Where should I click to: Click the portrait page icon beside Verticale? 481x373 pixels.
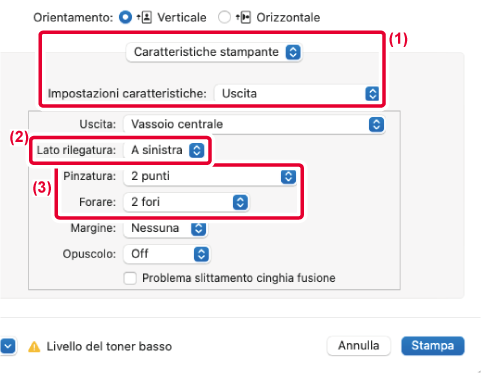(x=144, y=17)
